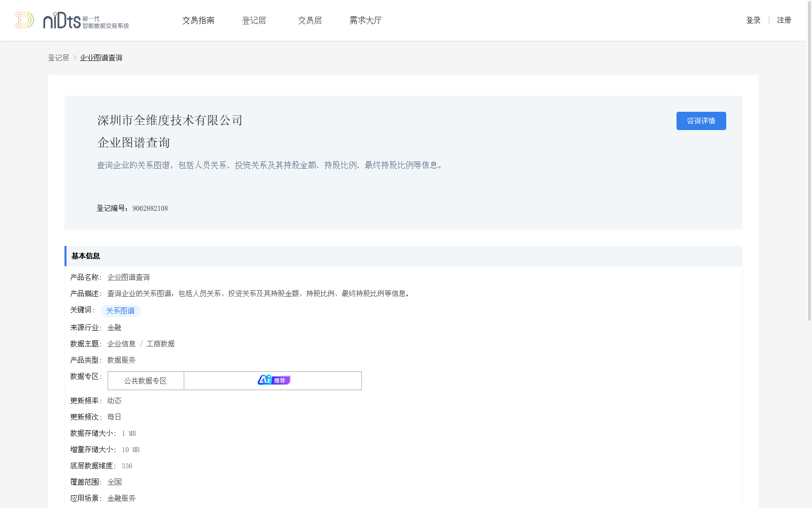Click the 企业信息 data theme value
The image size is (812, 508).
[x=121, y=344]
